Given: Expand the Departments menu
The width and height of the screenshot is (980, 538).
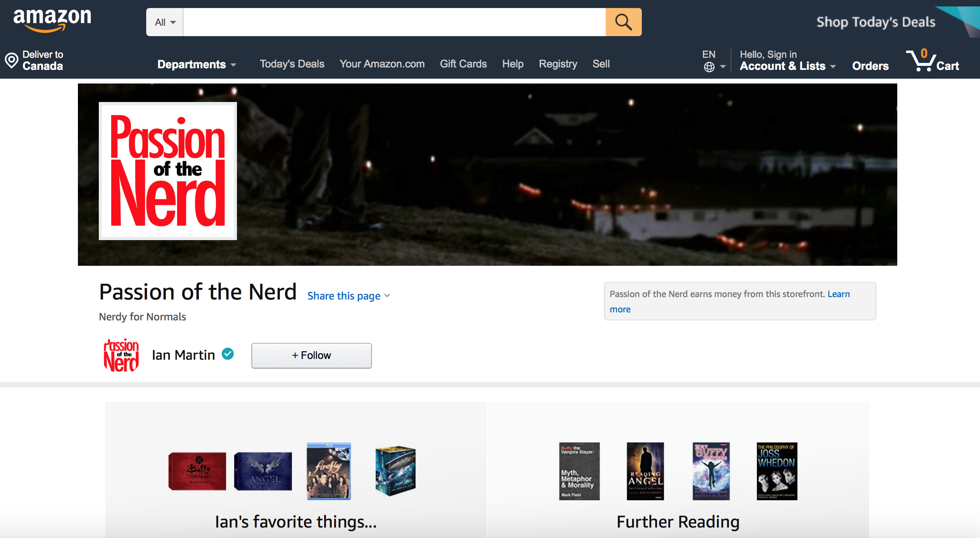Looking at the screenshot, I should (x=197, y=64).
